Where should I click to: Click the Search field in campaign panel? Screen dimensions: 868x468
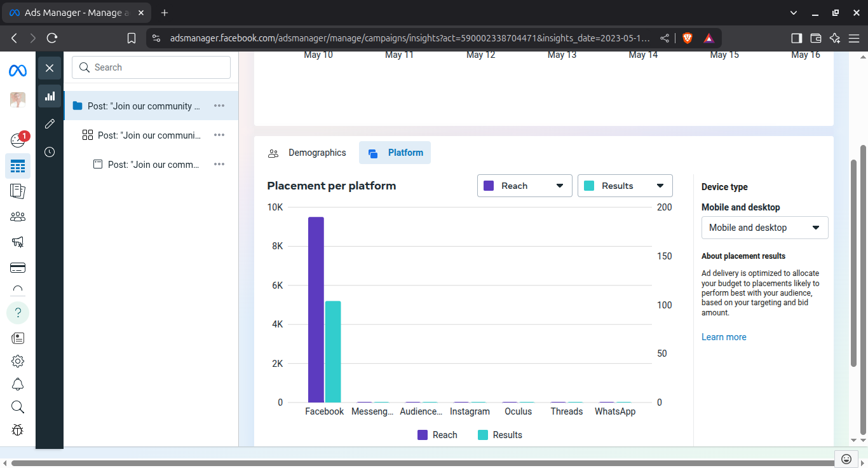[x=151, y=67]
